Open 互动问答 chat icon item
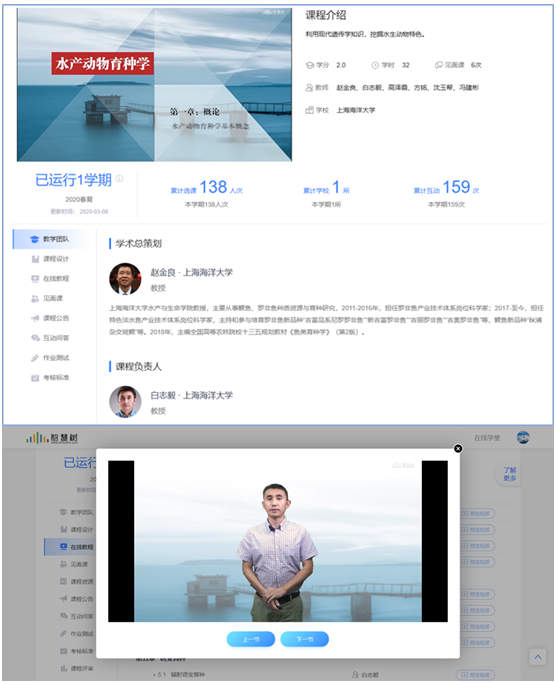 (35, 338)
